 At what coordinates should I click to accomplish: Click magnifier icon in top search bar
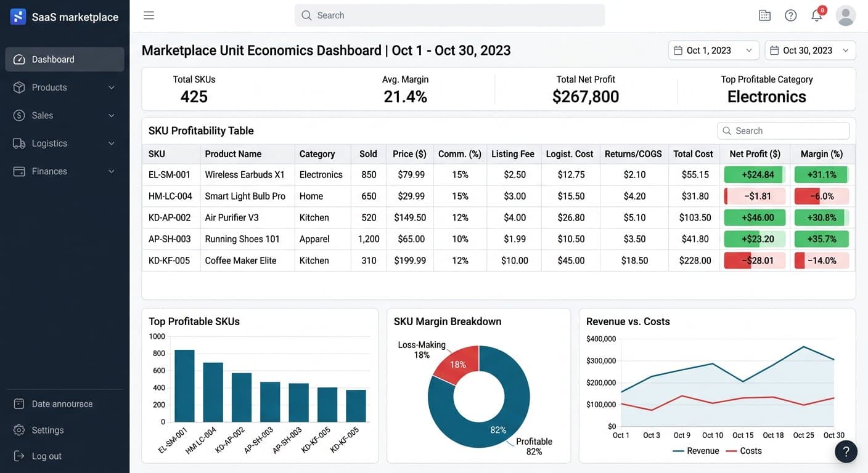point(306,15)
